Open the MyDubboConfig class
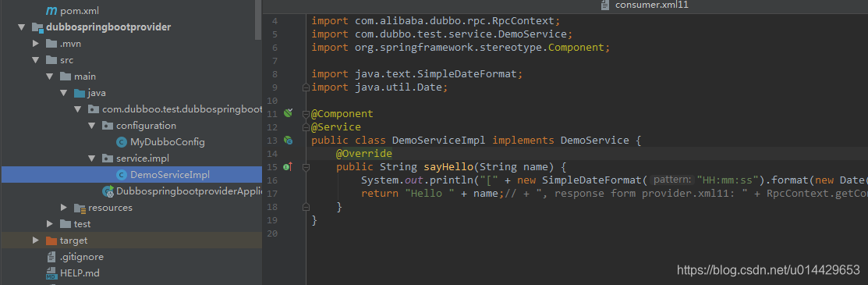This screenshot has width=868, height=285. click(167, 142)
